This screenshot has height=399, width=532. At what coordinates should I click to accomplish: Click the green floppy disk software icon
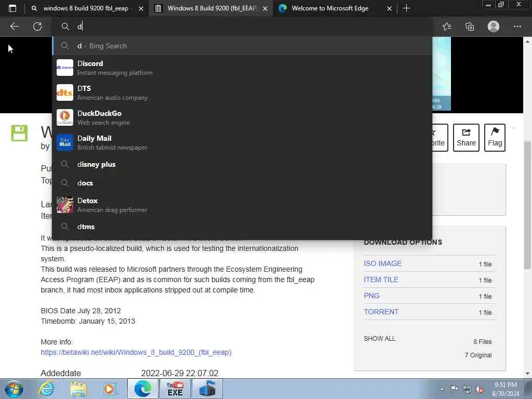pyautogui.click(x=19, y=133)
